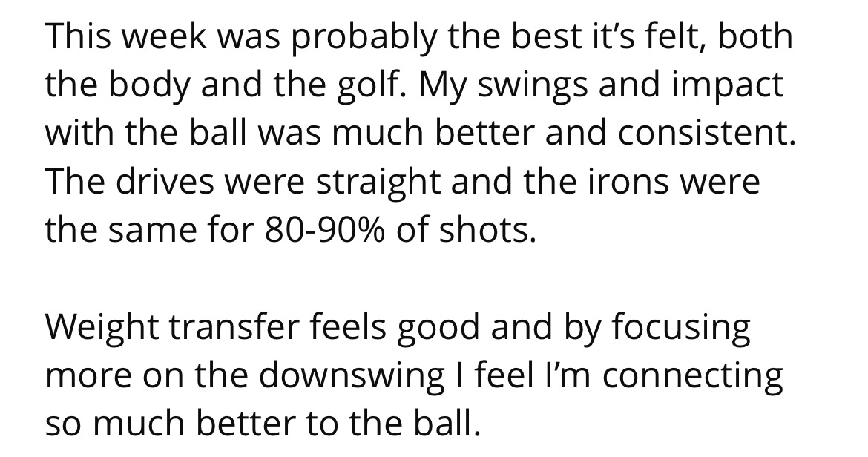Click the word "same" in fifth line

tap(152, 231)
